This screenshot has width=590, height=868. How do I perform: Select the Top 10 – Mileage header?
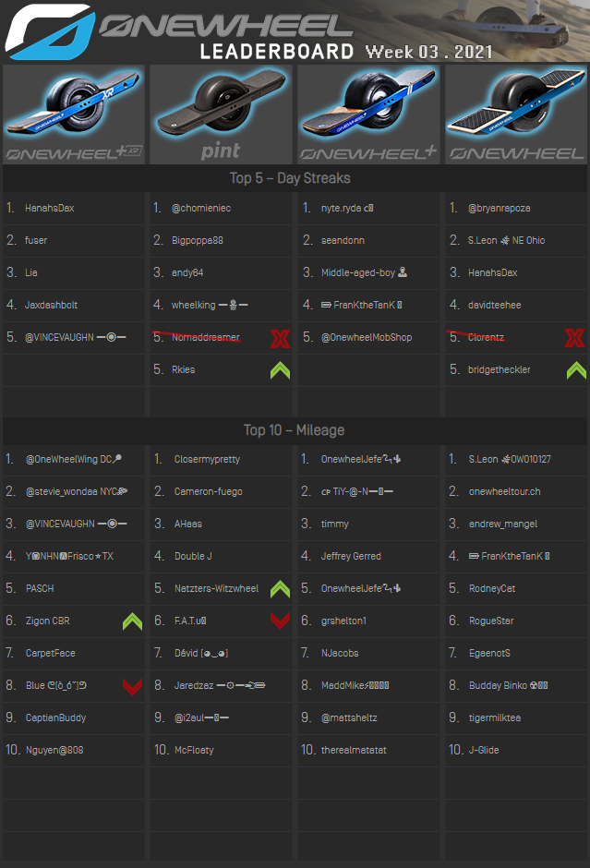tap(293, 429)
